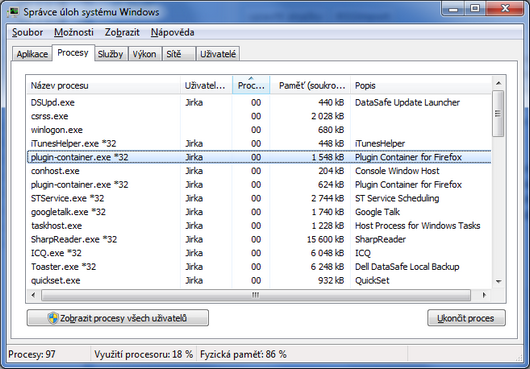Select the googletalk.exe *32 process
This screenshot has height=369, width=530.
(259, 212)
